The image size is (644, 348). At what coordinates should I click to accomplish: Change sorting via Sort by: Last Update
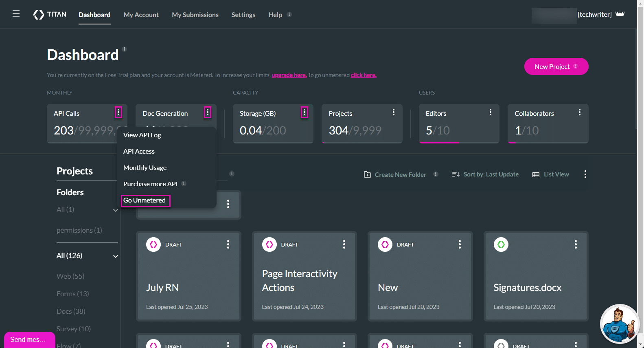485,174
